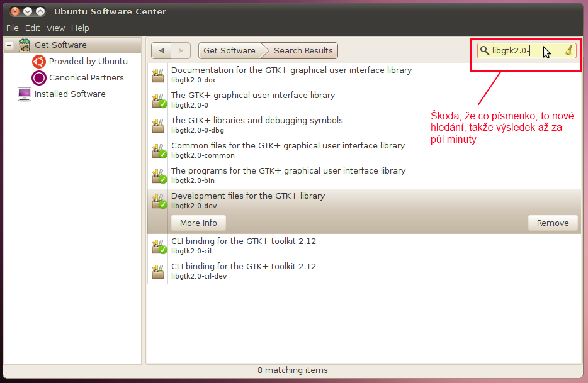Collapse the Get Software tree node
Viewport: 588px width, 383px height.
(x=9, y=46)
